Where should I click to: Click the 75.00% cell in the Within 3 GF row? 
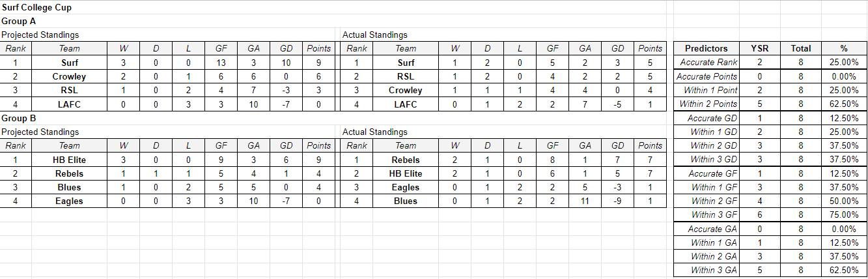(x=844, y=214)
